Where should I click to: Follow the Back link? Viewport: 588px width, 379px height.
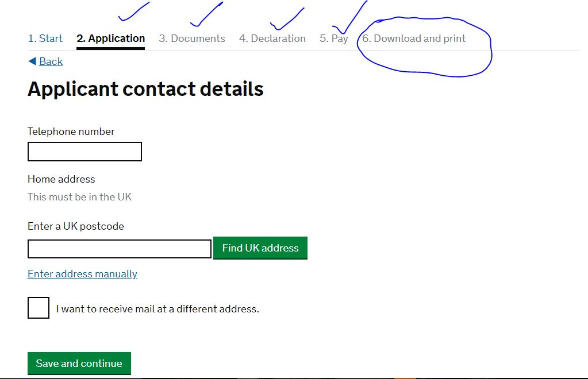(51, 61)
